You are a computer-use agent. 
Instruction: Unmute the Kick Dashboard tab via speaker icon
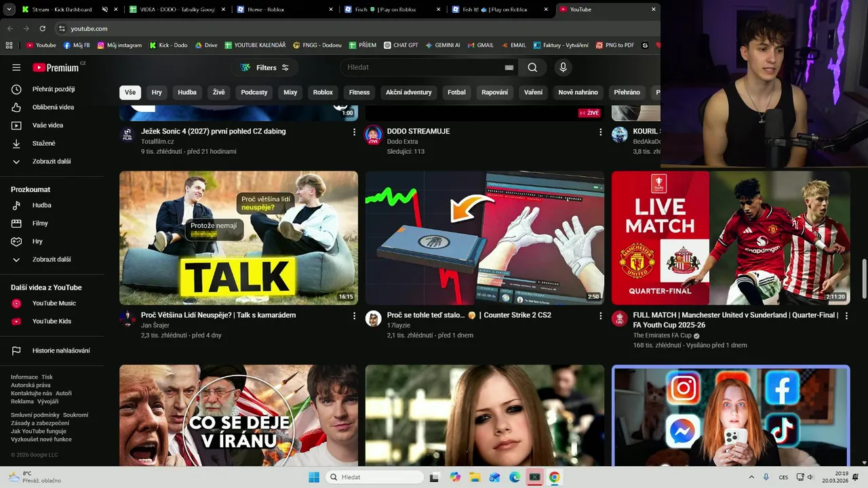104,9
